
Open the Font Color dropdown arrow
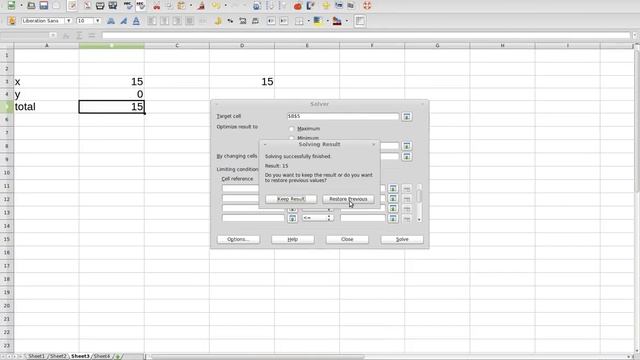click(x=347, y=21)
